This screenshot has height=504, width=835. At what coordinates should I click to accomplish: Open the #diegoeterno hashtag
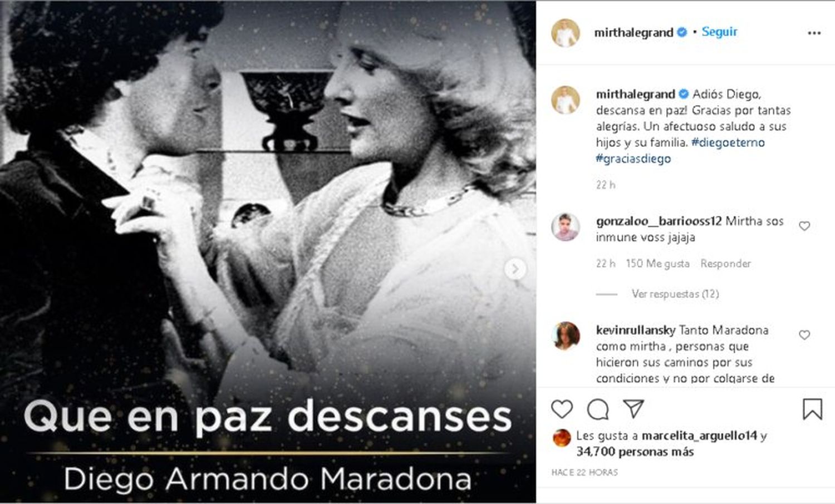point(728,142)
